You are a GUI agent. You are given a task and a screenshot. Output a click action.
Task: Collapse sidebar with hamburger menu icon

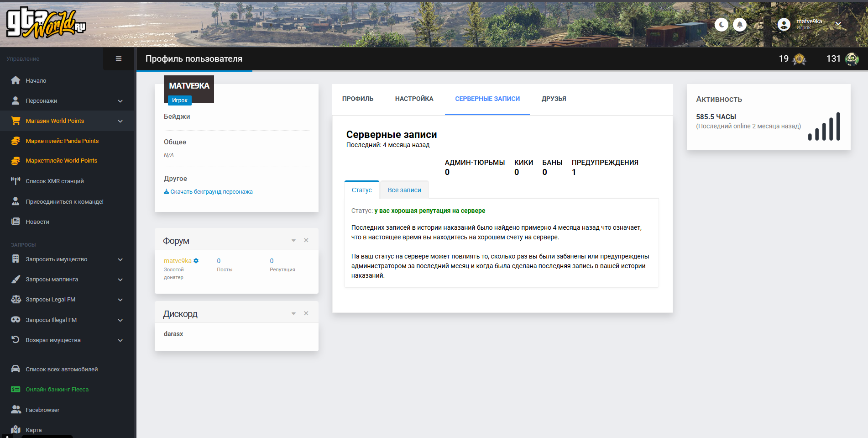tap(119, 59)
